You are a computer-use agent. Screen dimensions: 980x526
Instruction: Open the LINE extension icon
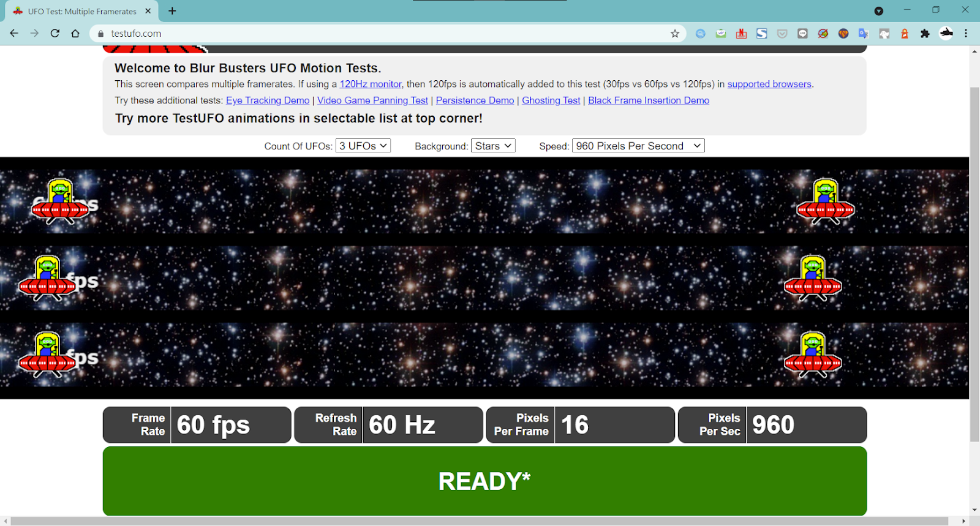point(802,34)
